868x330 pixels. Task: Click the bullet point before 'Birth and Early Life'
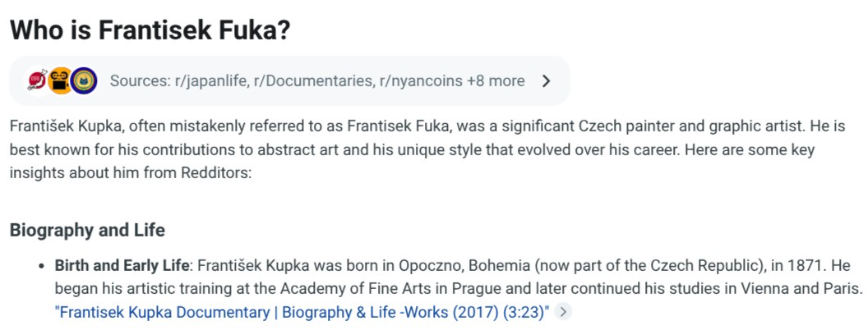(41, 267)
